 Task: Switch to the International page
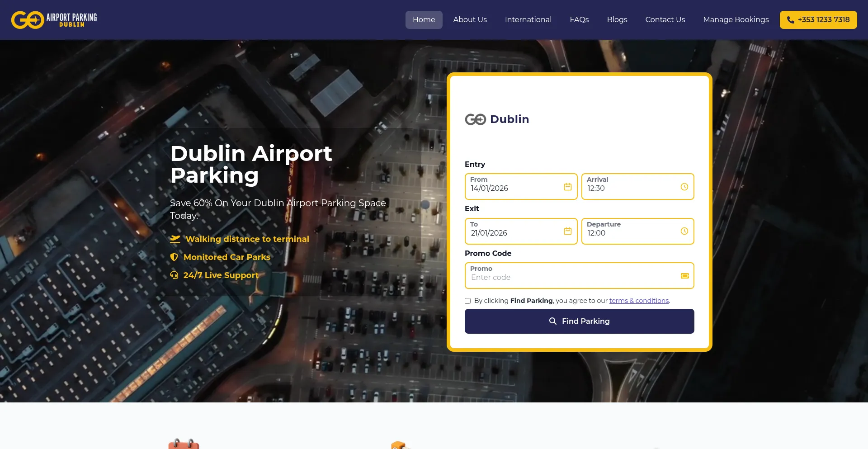point(528,19)
